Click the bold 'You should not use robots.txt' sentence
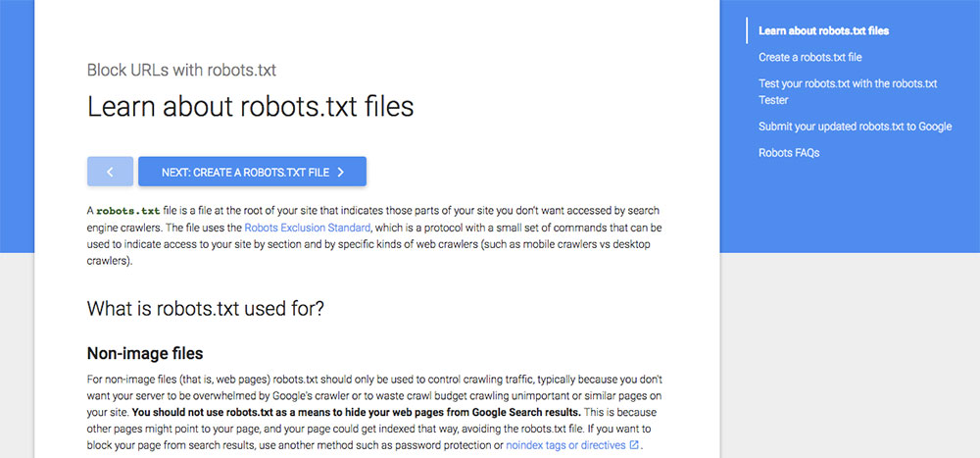This screenshot has height=458, width=980. (357, 413)
